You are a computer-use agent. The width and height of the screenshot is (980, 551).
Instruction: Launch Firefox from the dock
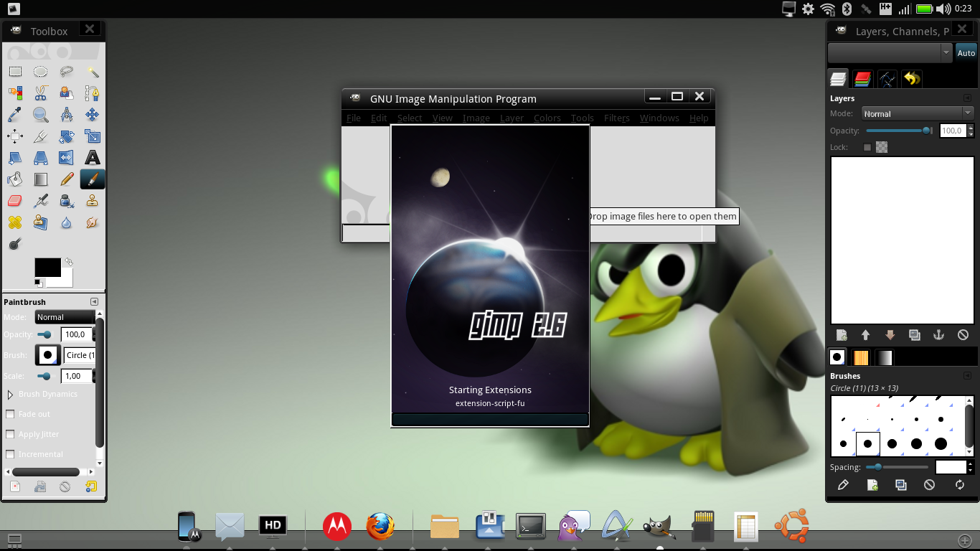click(x=380, y=527)
